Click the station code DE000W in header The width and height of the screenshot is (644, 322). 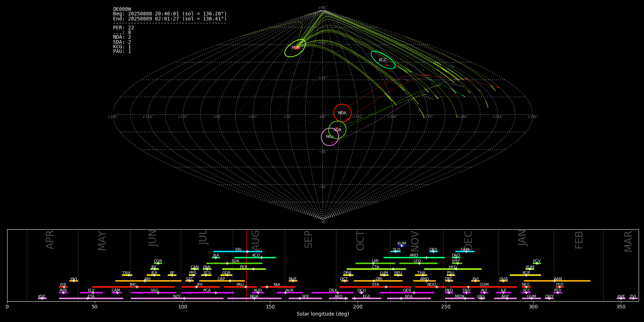coord(122,9)
